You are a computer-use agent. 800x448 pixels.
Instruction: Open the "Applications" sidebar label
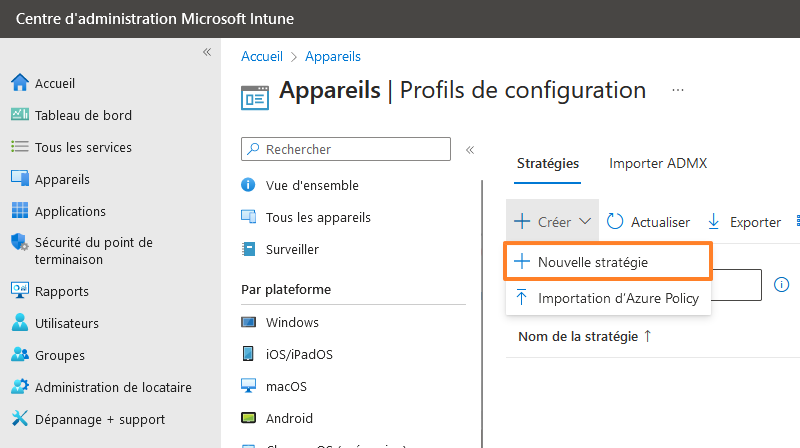point(70,211)
